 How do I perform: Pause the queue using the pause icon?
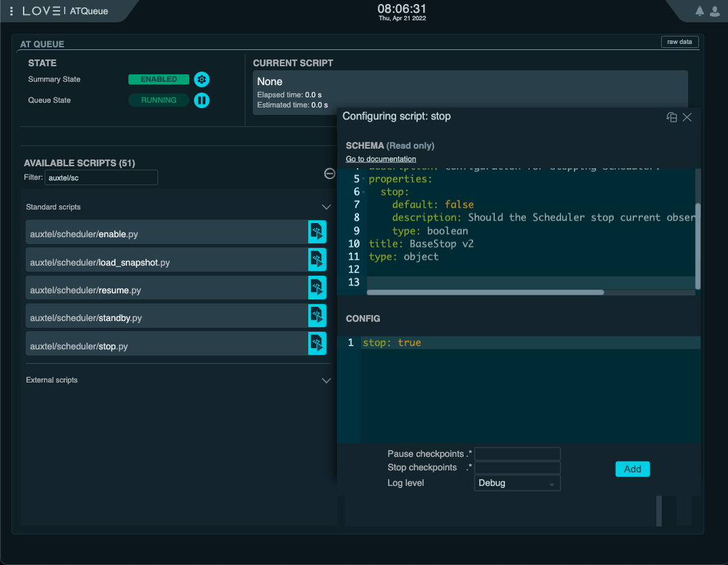click(x=201, y=100)
